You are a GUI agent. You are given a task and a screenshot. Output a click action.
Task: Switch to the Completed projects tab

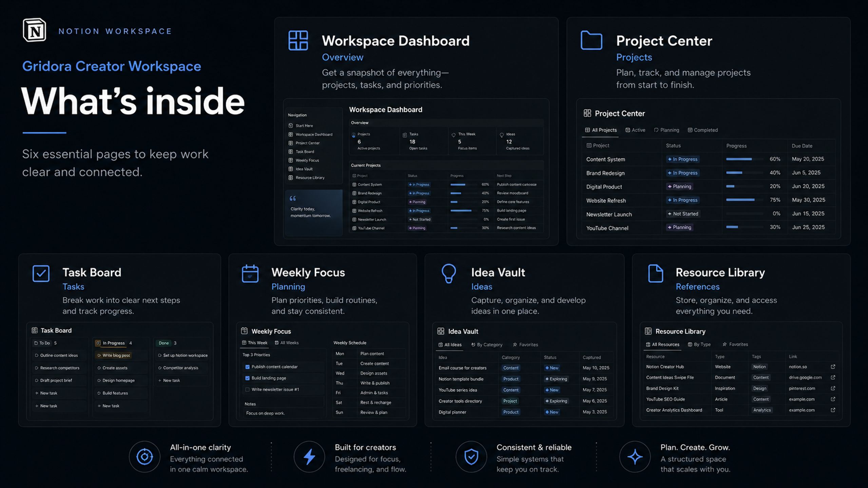[702, 130]
